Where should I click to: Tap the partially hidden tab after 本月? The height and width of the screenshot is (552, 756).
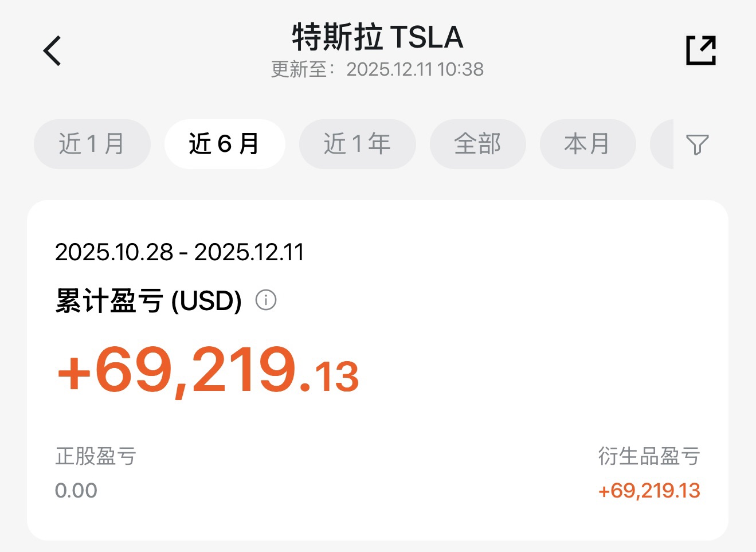coord(663,144)
